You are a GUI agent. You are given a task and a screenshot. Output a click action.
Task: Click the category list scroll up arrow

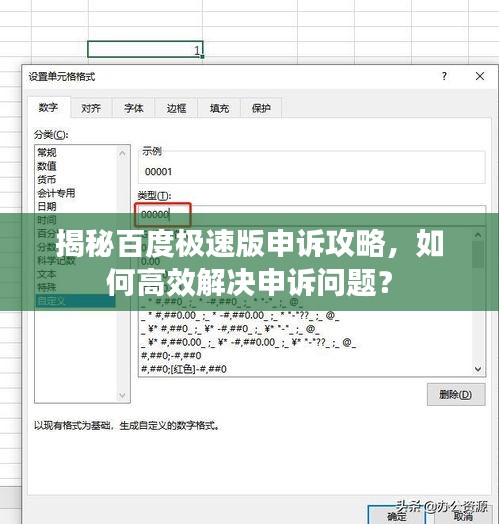coord(122,153)
